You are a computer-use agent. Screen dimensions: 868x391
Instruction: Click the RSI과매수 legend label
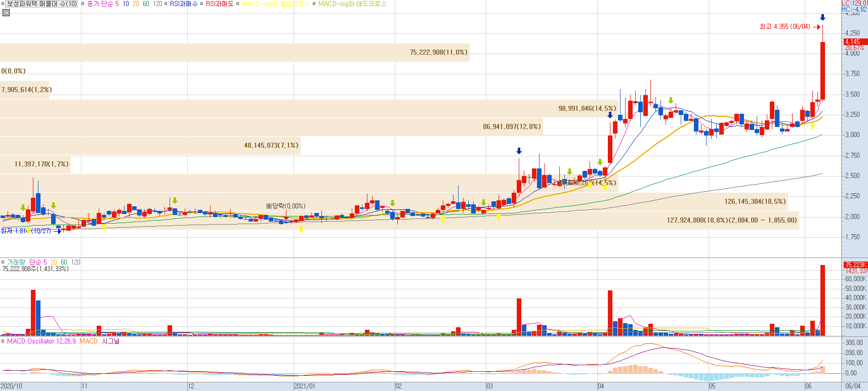pos(184,4)
